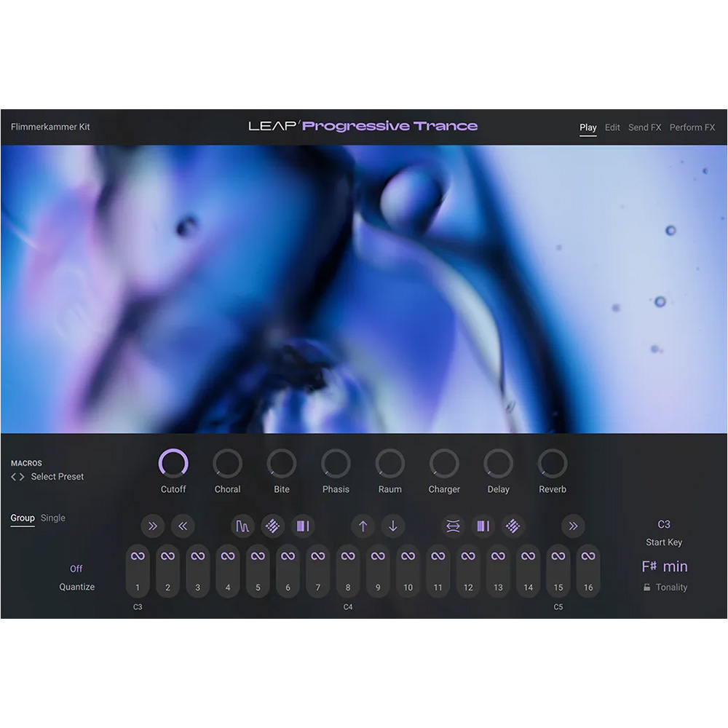
Task: Click the mirror/reverse pattern icon
Action: point(452,526)
